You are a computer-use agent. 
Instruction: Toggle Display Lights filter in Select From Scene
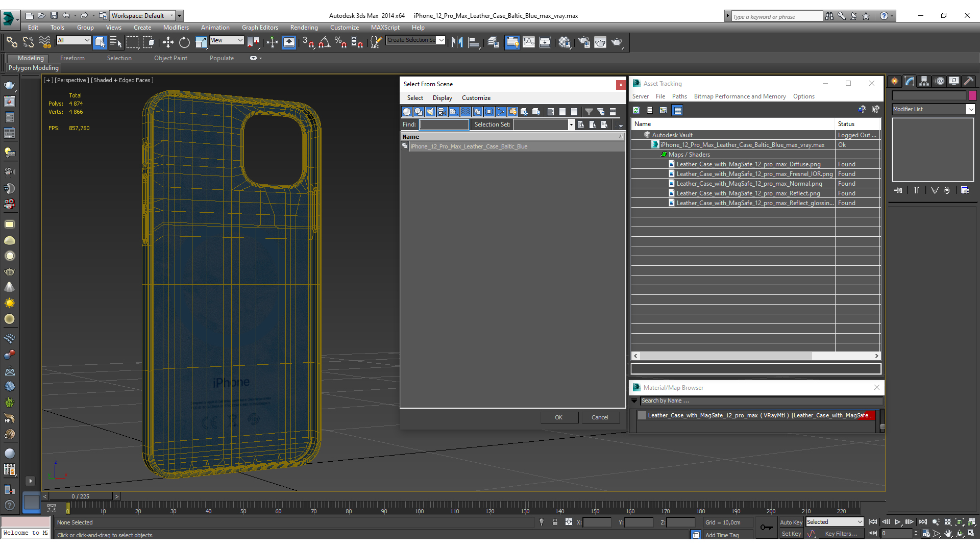430,112
